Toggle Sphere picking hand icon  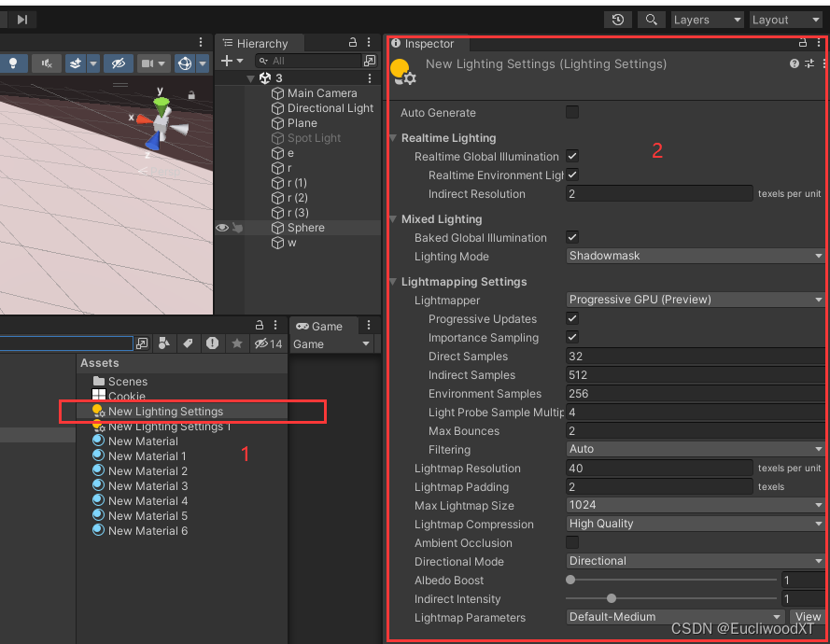pyautogui.click(x=238, y=228)
